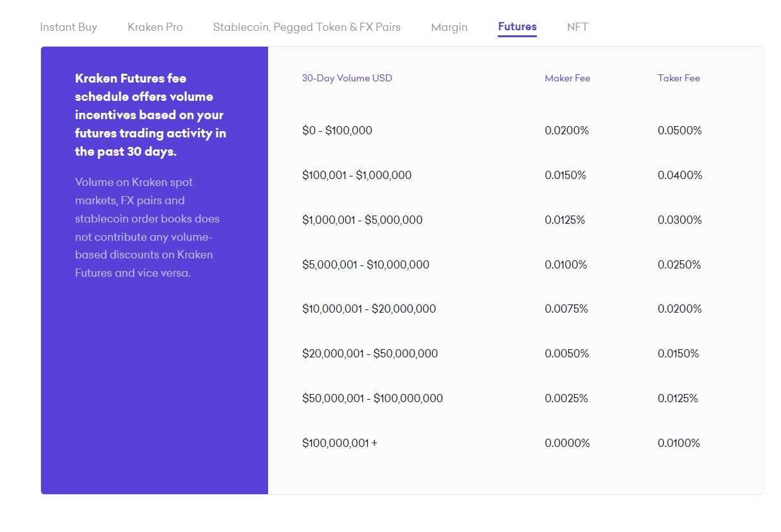
Task: Go to the Margin tab
Action: [x=449, y=27]
